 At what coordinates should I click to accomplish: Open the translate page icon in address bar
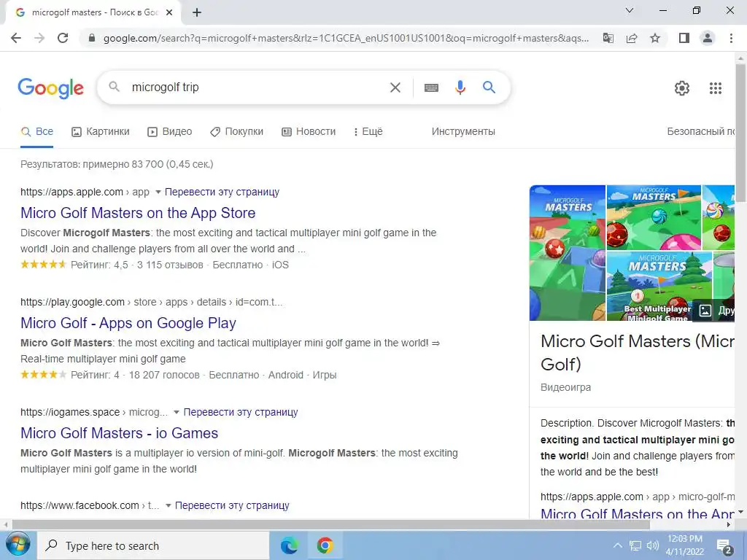coord(608,38)
